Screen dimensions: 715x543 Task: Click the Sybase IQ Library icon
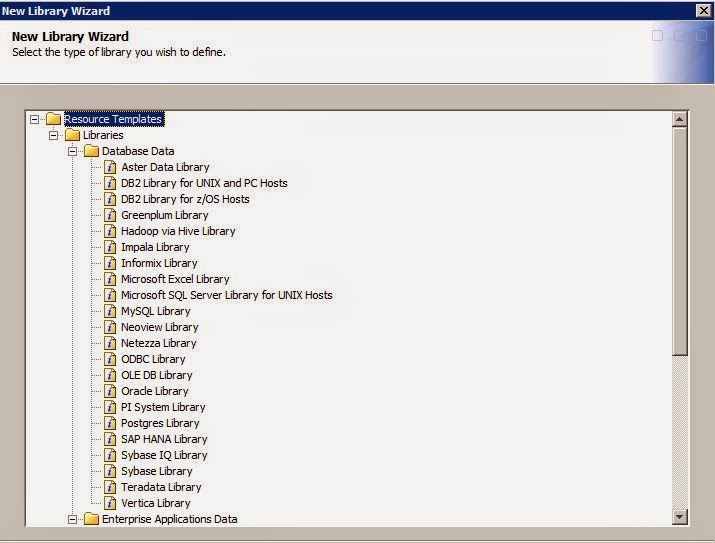(x=110, y=455)
